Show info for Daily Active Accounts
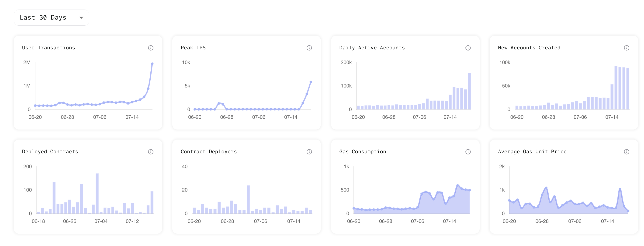This screenshot has height=246, width=644. [468, 48]
